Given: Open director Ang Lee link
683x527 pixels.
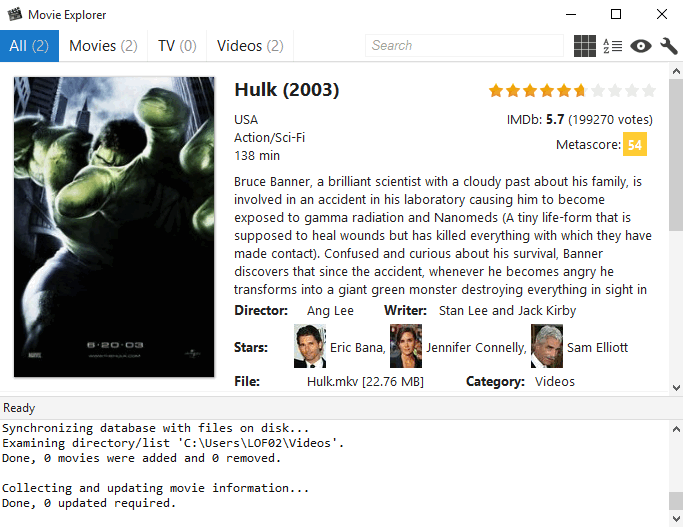Looking at the screenshot, I should (x=330, y=311).
